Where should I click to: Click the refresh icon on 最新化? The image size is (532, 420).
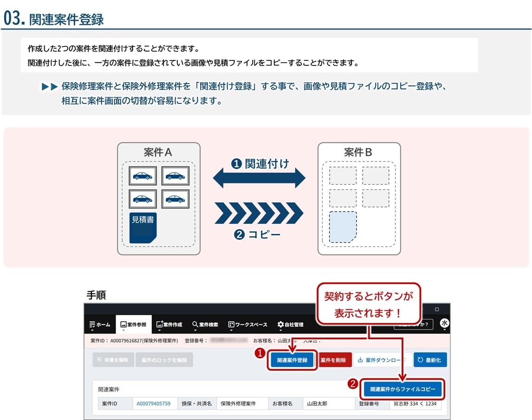[x=421, y=360]
